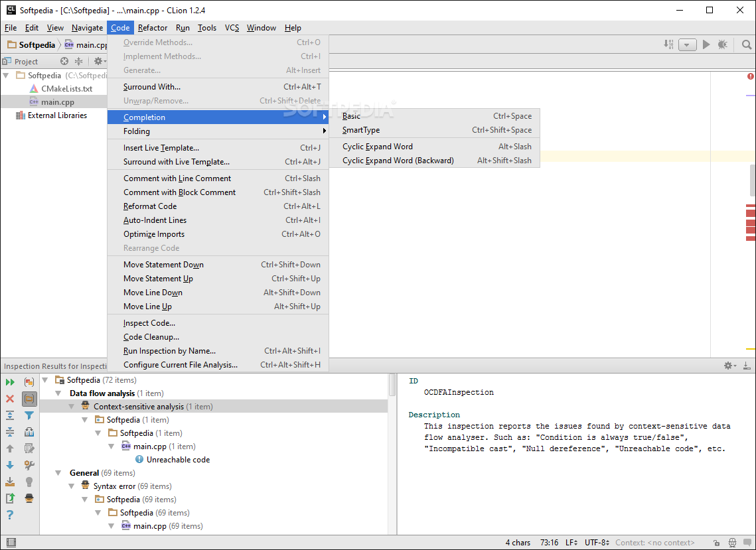The width and height of the screenshot is (756, 550).
Task: Click editor vertical scrollbar thumb
Action: coord(752,180)
